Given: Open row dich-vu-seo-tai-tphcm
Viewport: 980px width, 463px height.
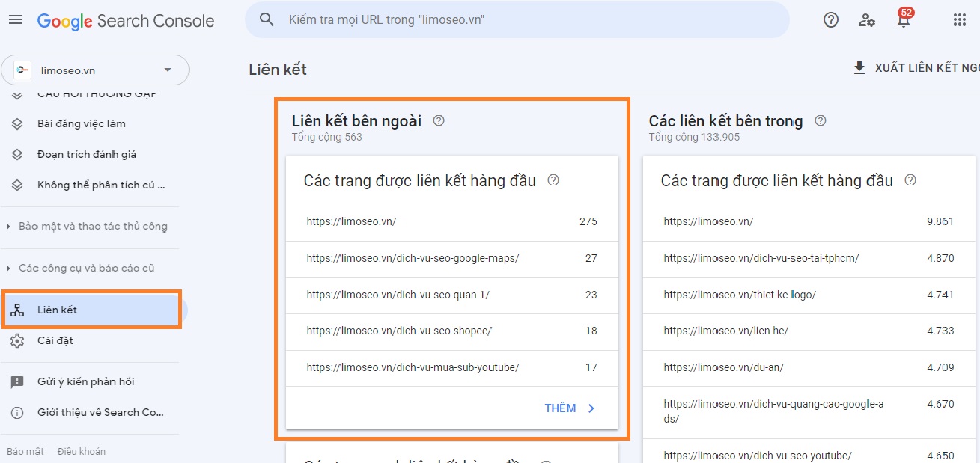Looking at the screenshot, I should pos(809,258).
